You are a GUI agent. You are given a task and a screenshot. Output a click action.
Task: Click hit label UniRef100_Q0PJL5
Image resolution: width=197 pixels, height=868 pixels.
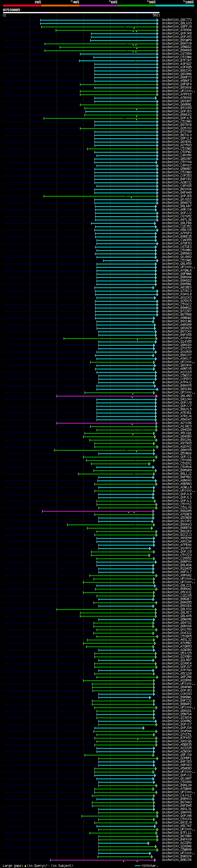176,118
